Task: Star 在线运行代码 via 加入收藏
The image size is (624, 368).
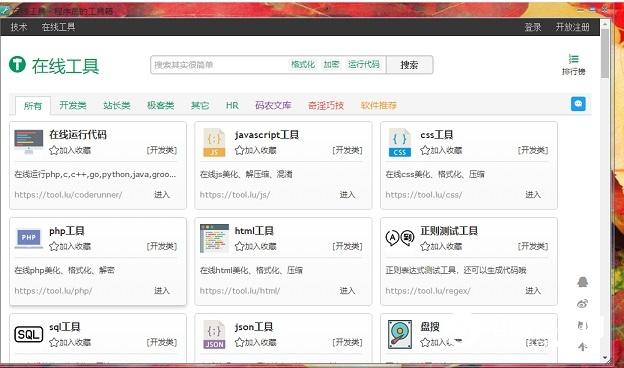Action: click(70, 150)
